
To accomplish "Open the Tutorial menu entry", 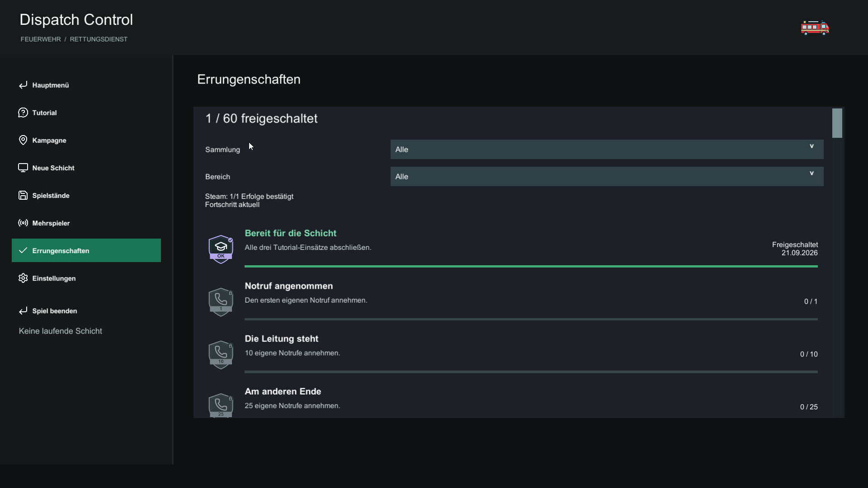I will click(x=86, y=113).
